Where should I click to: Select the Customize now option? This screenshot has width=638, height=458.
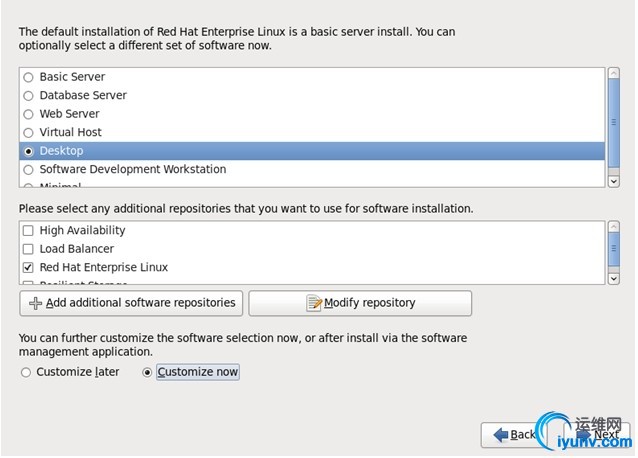148,373
